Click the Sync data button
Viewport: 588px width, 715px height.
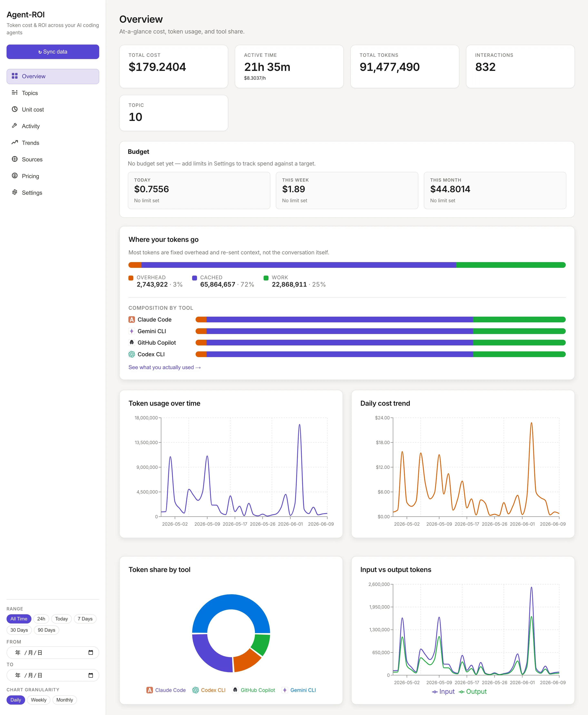coord(53,51)
